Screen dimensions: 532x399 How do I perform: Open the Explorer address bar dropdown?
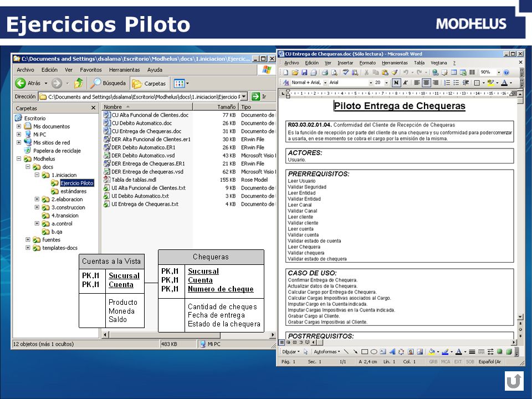[x=244, y=96]
